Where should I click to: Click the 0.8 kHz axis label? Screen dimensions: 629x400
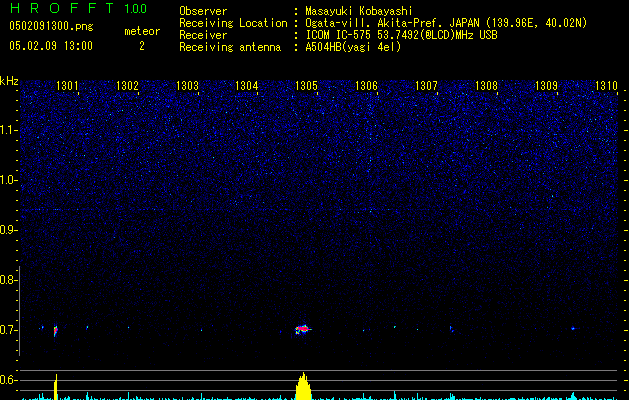pyautogui.click(x=8, y=280)
